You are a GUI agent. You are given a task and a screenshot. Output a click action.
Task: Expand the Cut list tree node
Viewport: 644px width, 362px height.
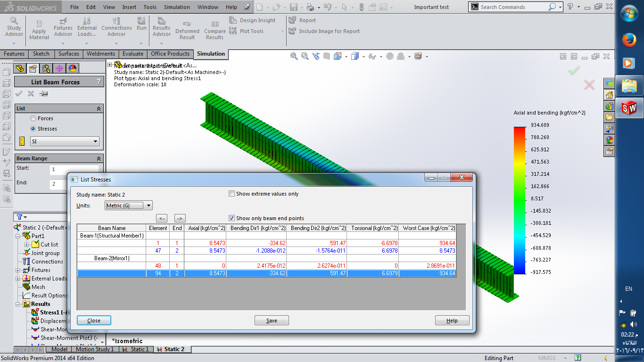[x=27, y=245]
